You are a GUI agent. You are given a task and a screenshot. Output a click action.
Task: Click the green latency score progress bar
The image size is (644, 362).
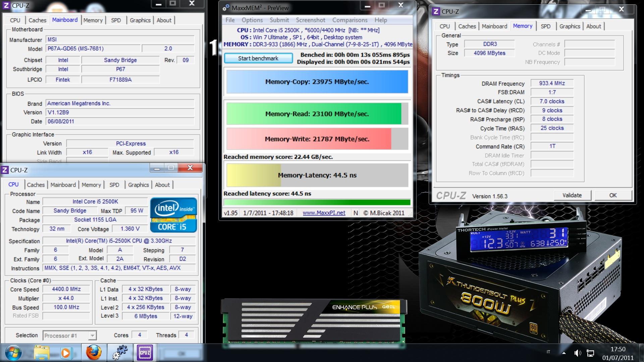[x=317, y=202]
